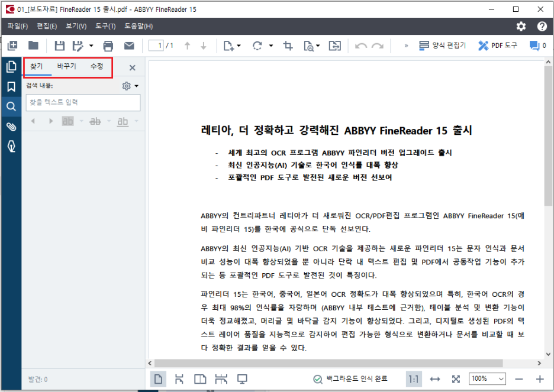The image size is (554, 392).
Task: Open the 양식 편집기 form editor
Action: point(442,46)
